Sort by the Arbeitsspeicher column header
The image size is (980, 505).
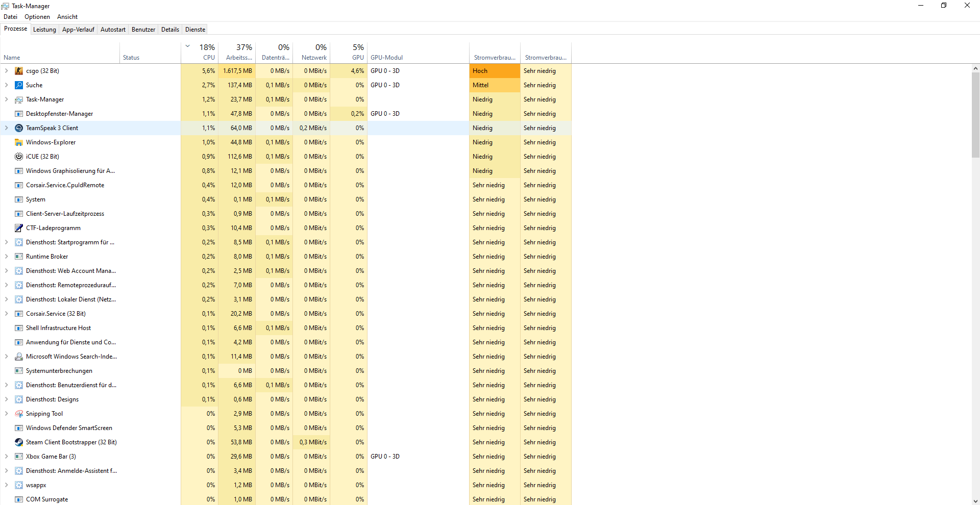coord(237,53)
